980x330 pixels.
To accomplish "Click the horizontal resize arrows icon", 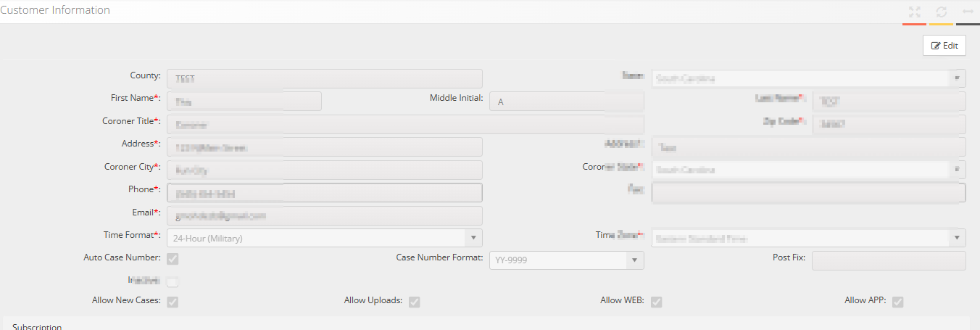I will point(968,12).
